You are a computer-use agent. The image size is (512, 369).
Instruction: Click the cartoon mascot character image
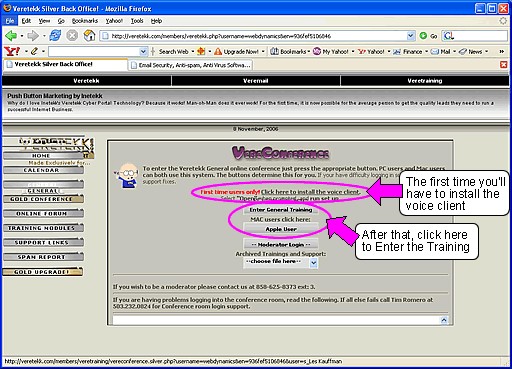(127, 176)
